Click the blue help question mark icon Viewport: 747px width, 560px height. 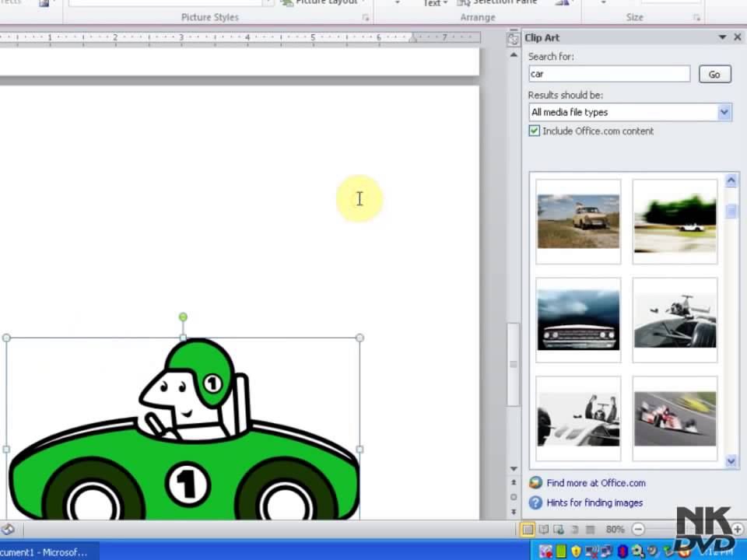(x=535, y=503)
